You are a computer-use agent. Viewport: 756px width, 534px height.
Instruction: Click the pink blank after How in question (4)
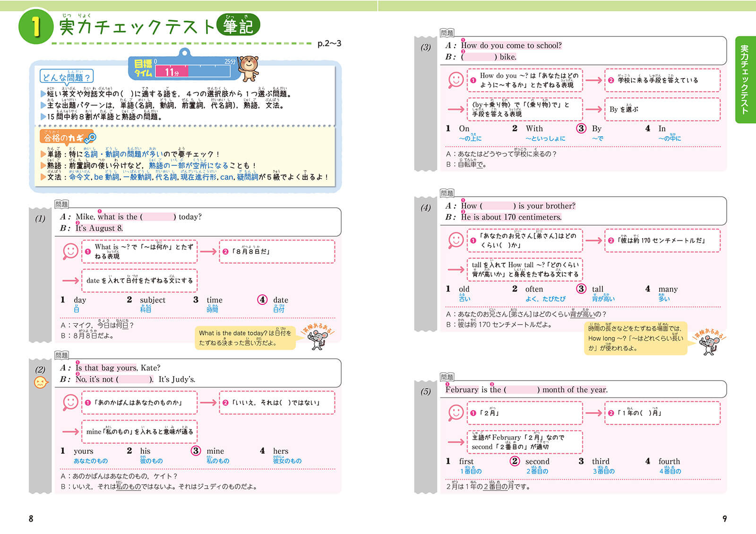(498, 206)
